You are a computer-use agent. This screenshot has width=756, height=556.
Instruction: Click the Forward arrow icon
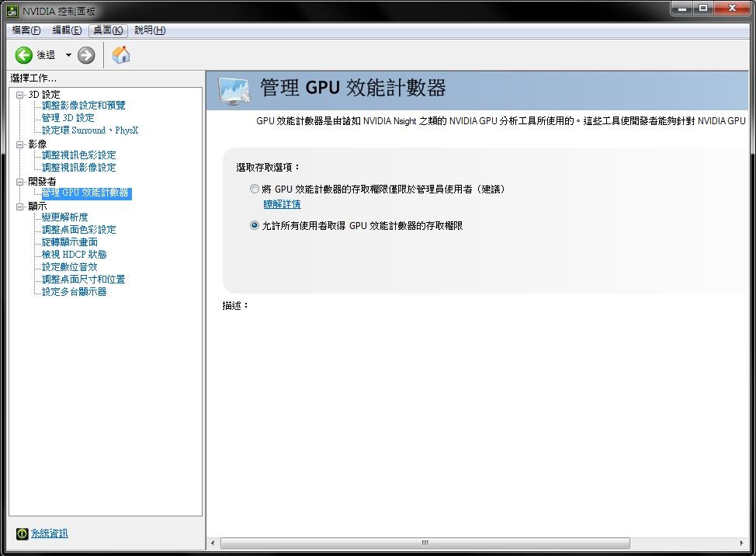pyautogui.click(x=86, y=55)
